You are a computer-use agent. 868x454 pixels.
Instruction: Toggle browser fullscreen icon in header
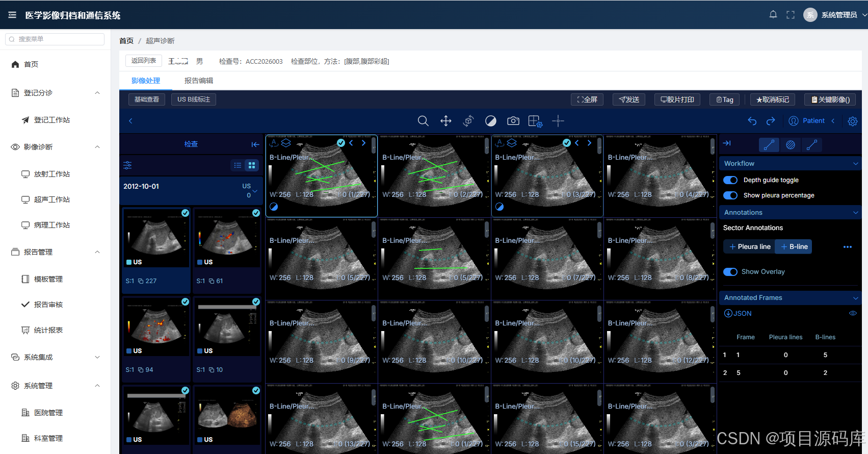(x=791, y=15)
